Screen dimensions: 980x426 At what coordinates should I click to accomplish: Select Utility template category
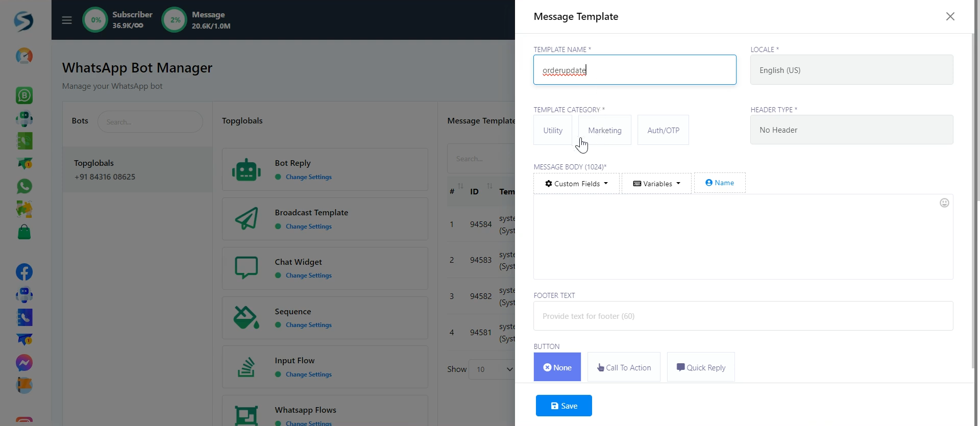pyautogui.click(x=553, y=130)
